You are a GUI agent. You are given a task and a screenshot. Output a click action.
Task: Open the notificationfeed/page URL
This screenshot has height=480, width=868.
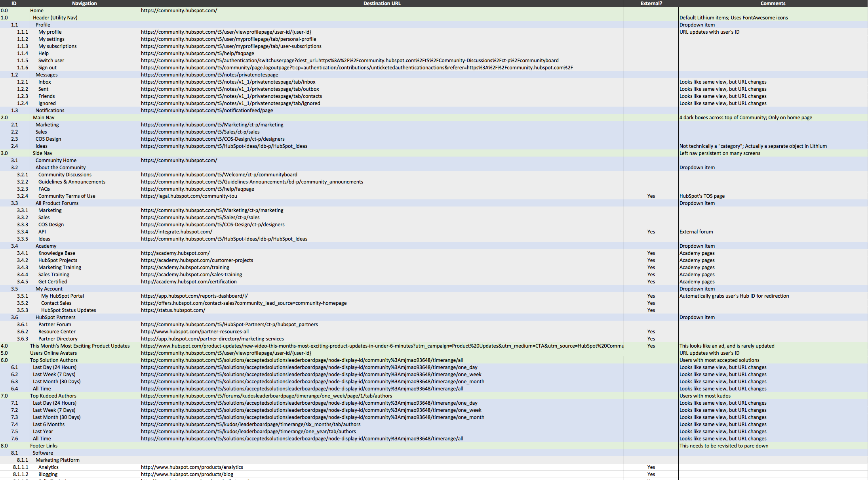(207, 111)
